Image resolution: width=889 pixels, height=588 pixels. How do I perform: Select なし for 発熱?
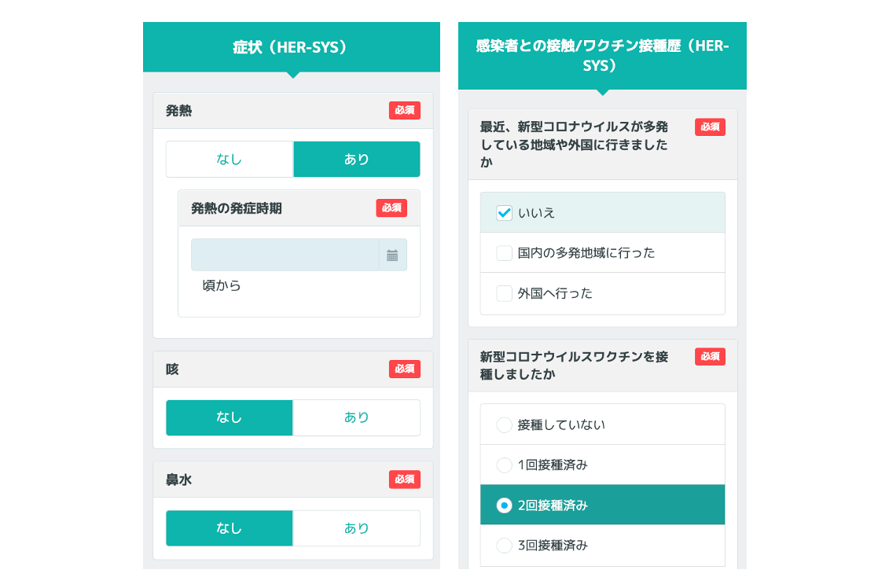point(230,160)
